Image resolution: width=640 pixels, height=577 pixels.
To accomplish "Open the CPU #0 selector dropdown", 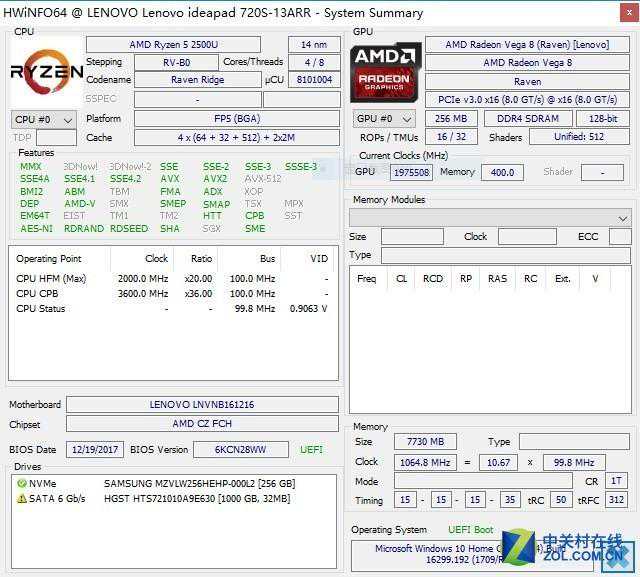I will pyautogui.click(x=43, y=119).
